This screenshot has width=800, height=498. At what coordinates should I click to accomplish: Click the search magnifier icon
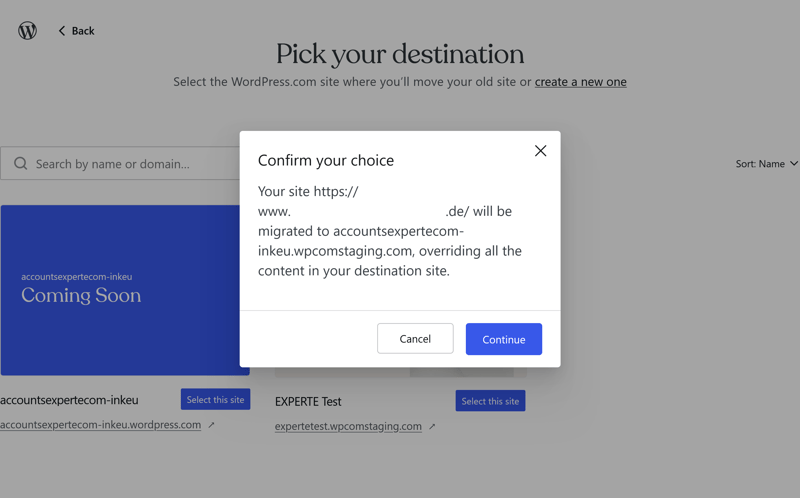[20, 163]
